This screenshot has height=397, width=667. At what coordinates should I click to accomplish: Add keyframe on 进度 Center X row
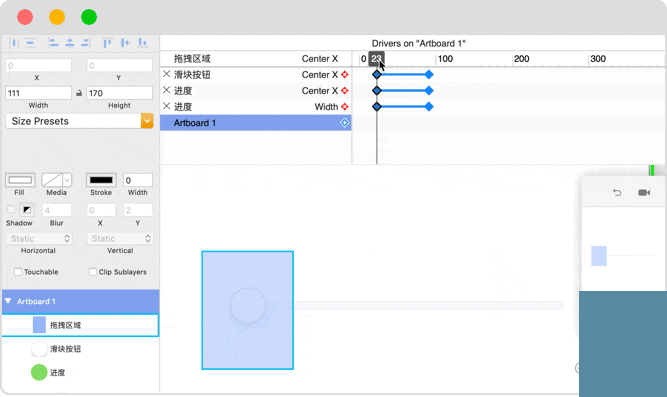345,91
